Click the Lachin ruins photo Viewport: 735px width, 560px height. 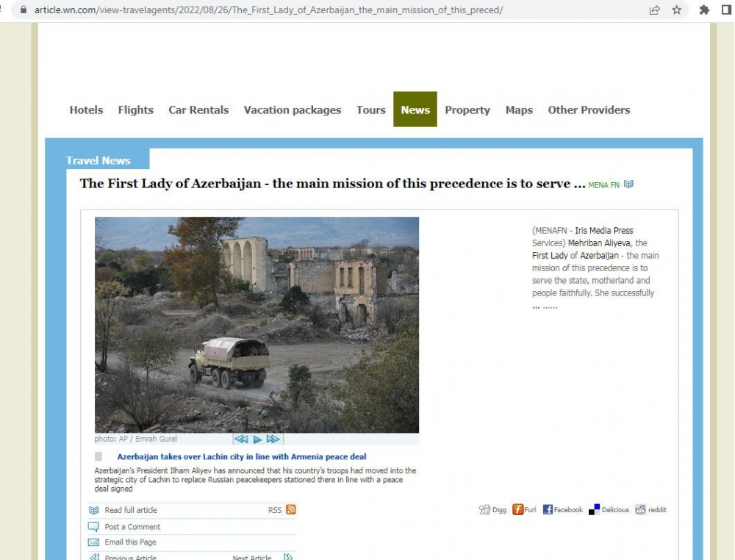[x=257, y=325]
